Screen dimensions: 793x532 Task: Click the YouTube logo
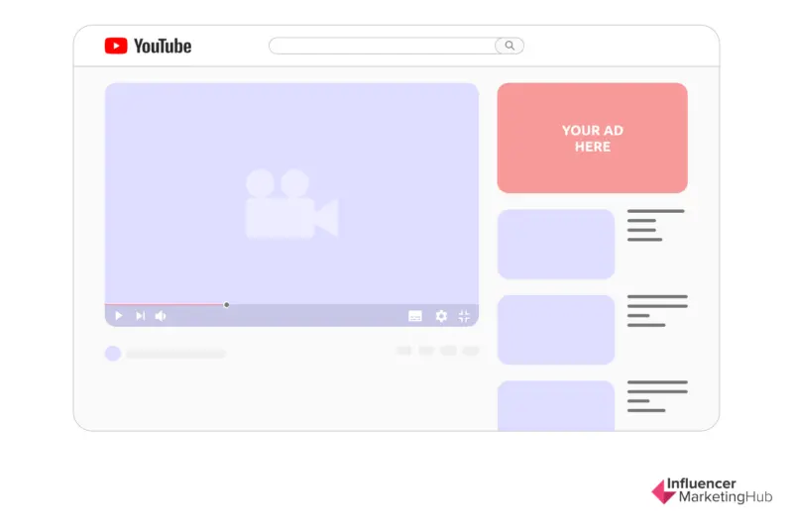(148, 46)
